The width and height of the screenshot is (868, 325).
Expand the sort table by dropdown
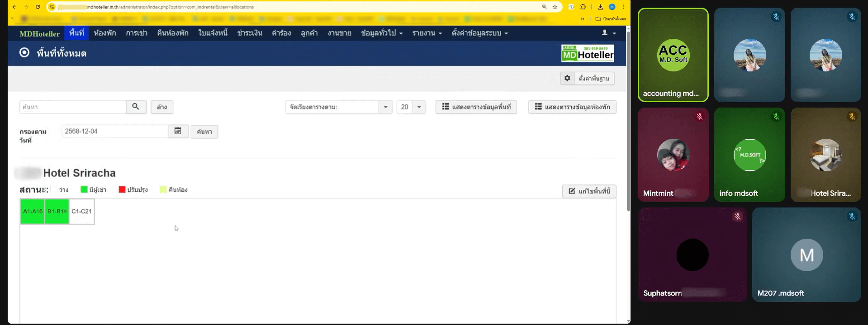click(x=385, y=107)
